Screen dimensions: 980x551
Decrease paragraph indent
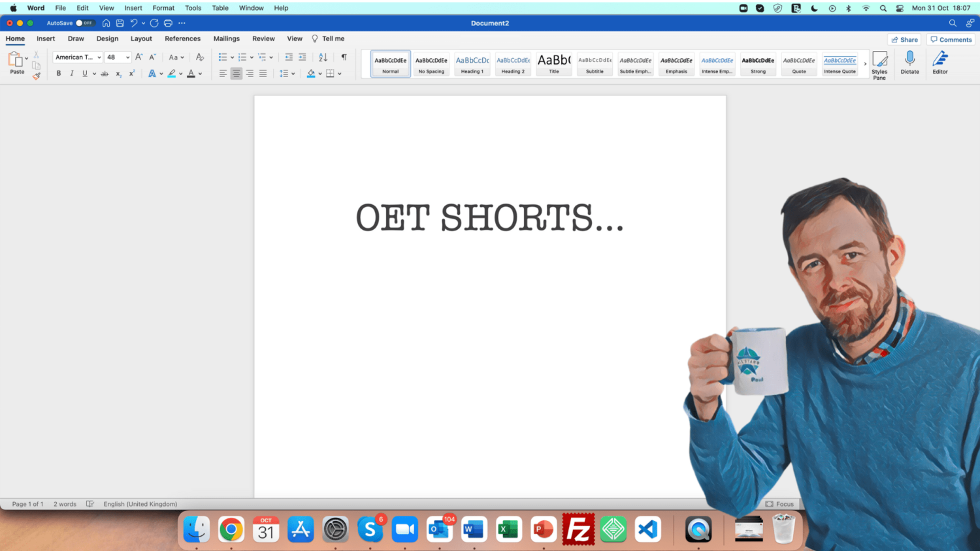click(x=289, y=57)
